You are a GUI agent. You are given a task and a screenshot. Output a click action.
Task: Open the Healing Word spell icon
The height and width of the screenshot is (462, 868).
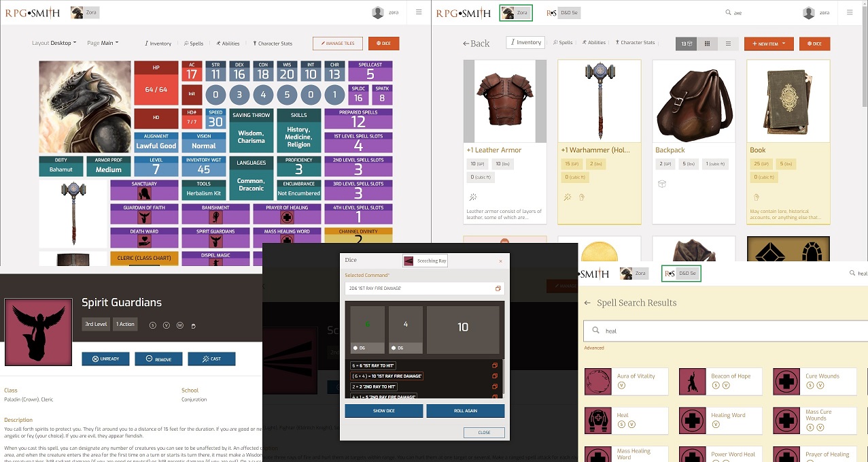pyautogui.click(x=692, y=420)
